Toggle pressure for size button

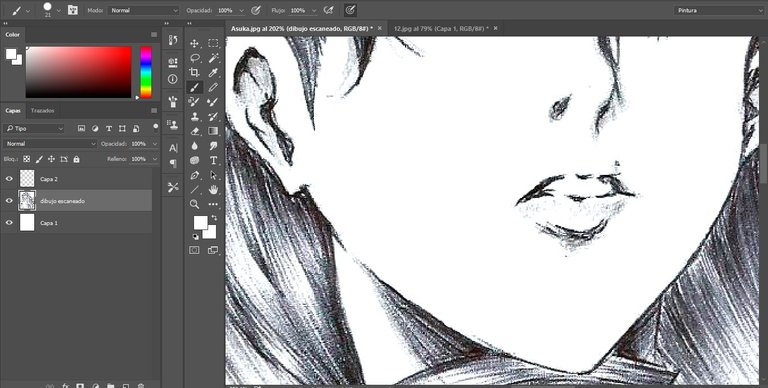(x=350, y=10)
